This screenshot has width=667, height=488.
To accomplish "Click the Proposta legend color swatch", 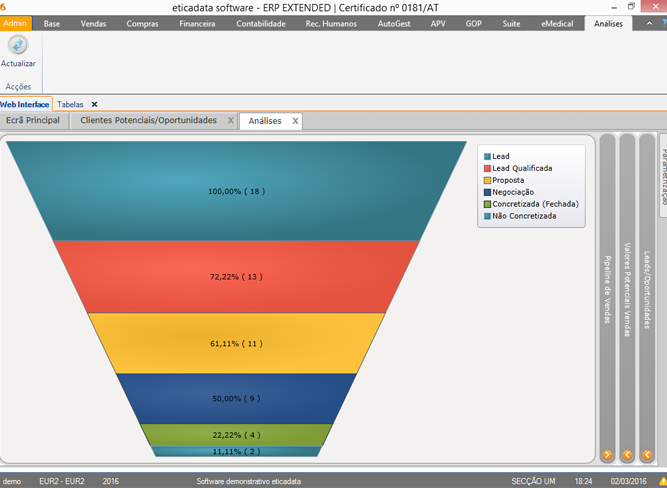I will click(487, 180).
